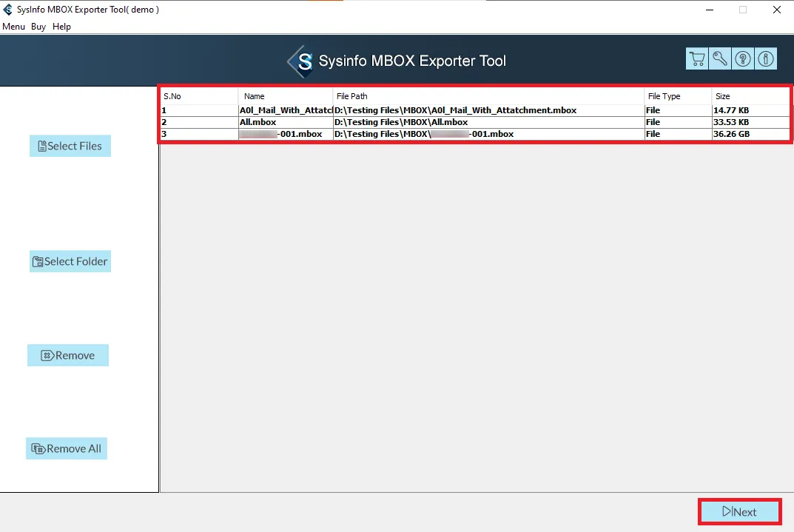Screen dimensions: 794x532
Task: Click the path ending in -001.mbox
Action: click(488, 134)
